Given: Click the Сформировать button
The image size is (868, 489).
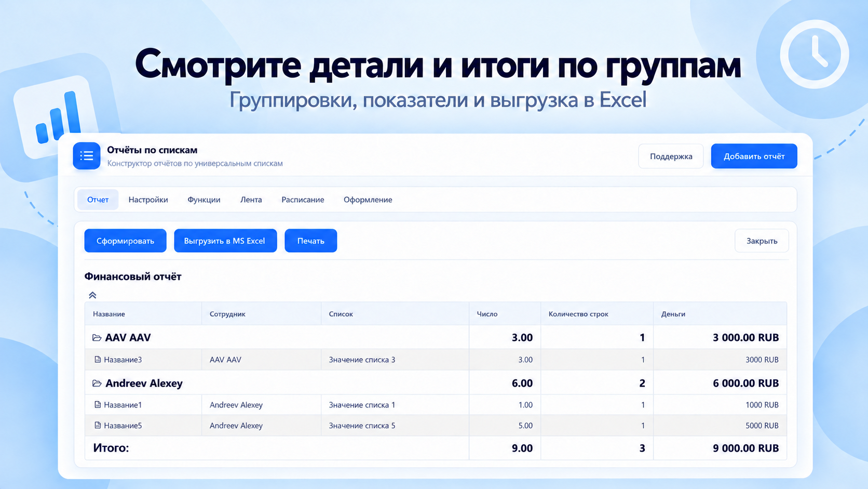Looking at the screenshot, I should pos(126,241).
